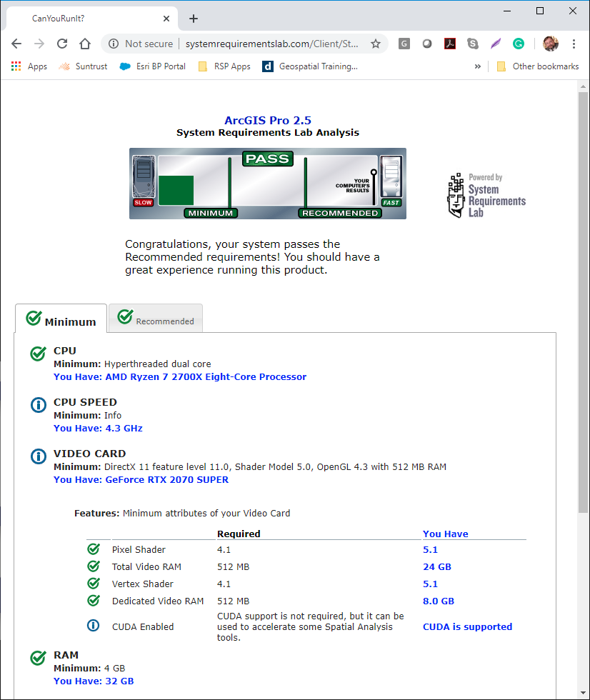Click the Skype extension icon
Image resolution: width=590 pixels, height=700 pixels.
click(x=473, y=44)
